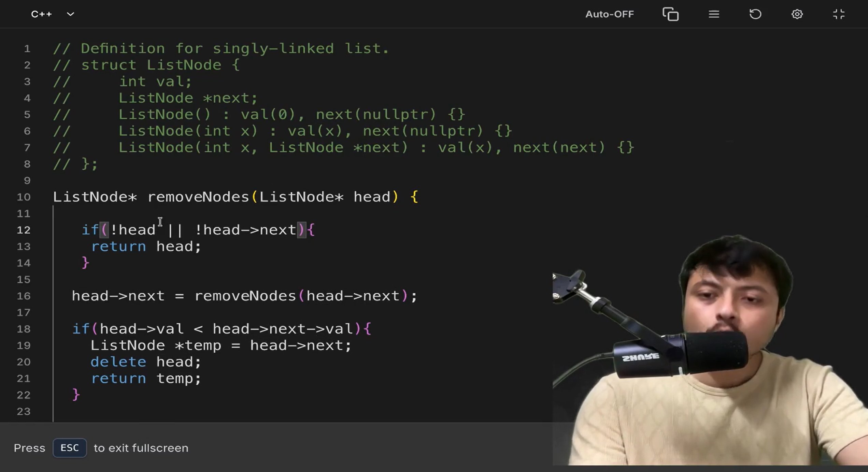Screen dimensions: 868x472
Task: Click empty line 23 in the editor
Action: [239, 412]
